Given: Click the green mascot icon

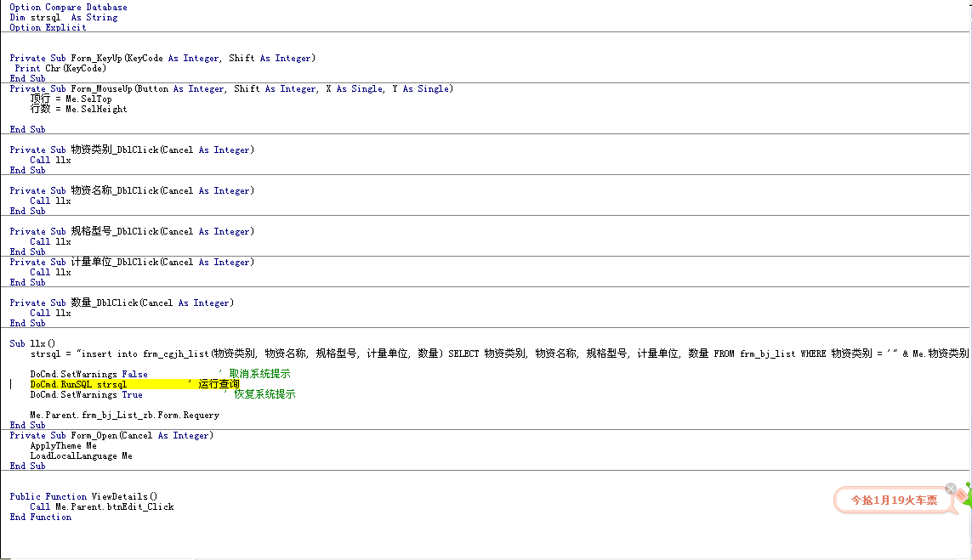Looking at the screenshot, I should tap(966, 495).
